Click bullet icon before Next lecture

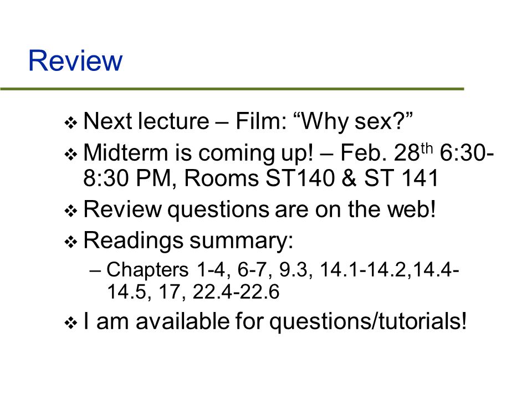point(70,122)
